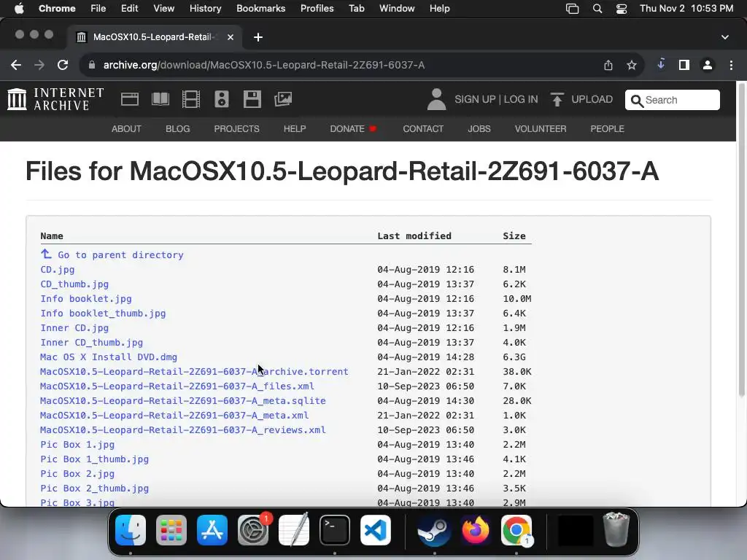Open TextEdit from the Dock
The image size is (747, 560).
pos(294,530)
